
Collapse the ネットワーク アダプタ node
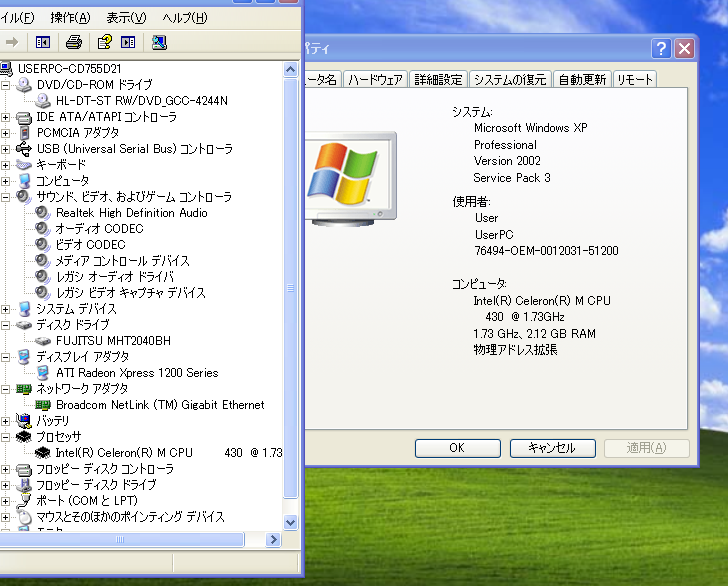5,389
